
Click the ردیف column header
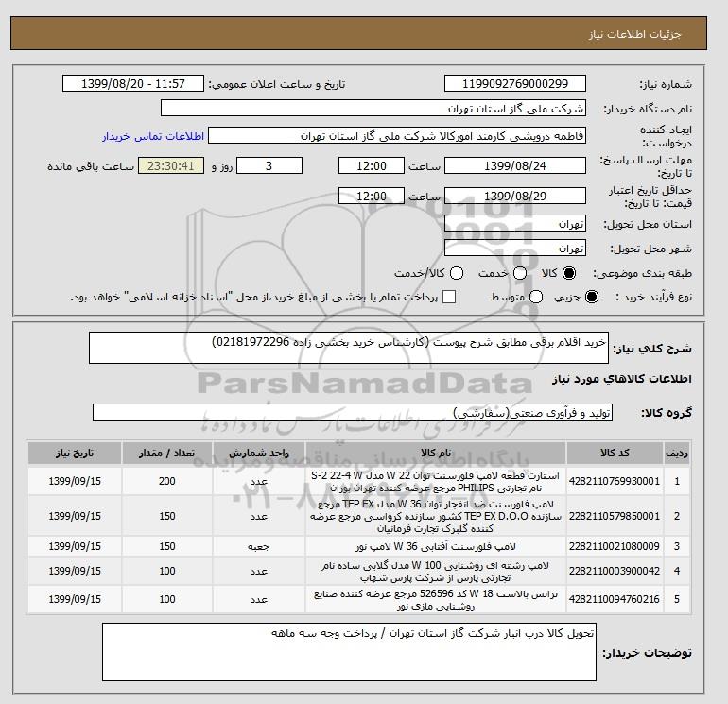[677, 453]
